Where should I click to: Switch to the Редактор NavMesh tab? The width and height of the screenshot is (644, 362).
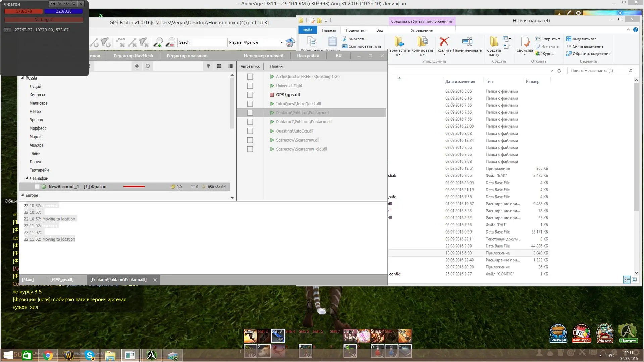coord(133,56)
